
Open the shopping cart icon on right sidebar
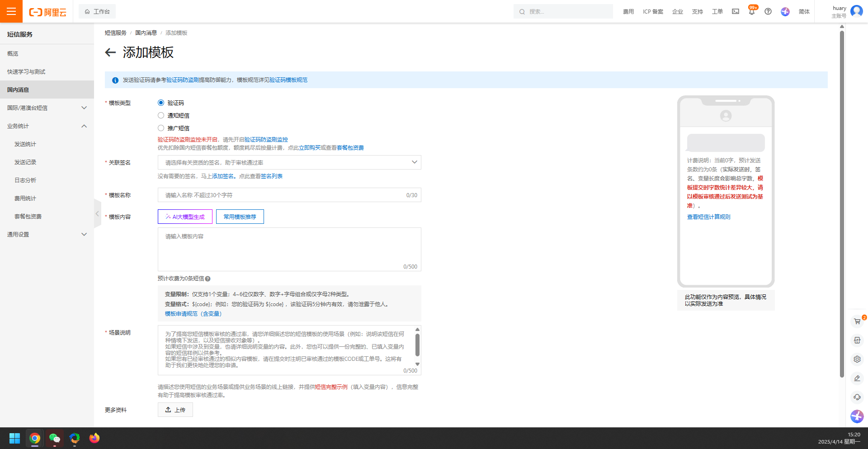coord(857,321)
